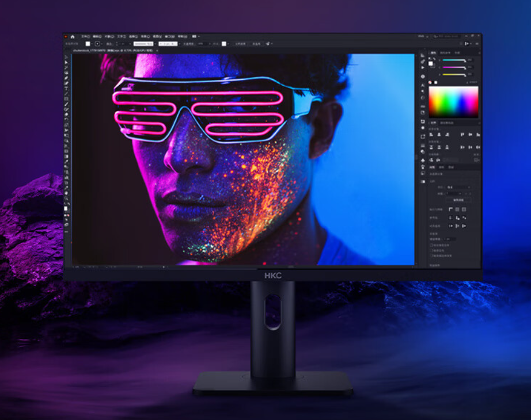Open the Object (对象) menu

[109, 36]
